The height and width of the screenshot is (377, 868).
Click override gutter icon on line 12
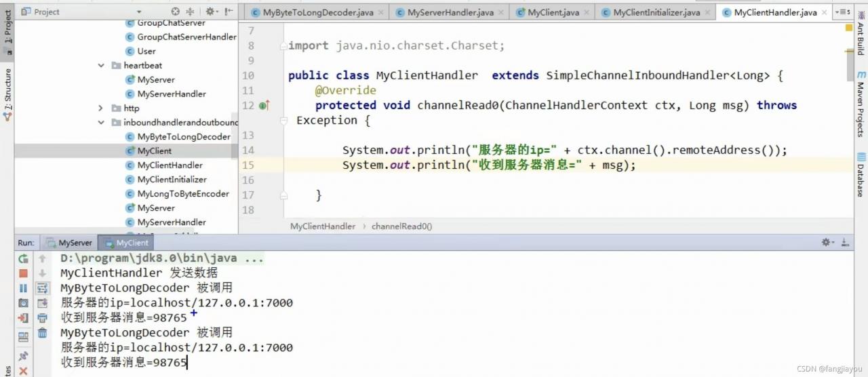[x=264, y=105]
